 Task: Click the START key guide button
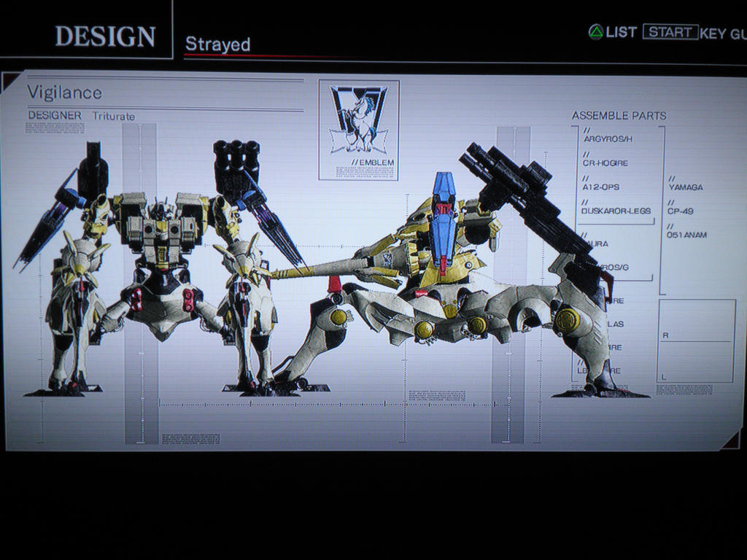671,32
